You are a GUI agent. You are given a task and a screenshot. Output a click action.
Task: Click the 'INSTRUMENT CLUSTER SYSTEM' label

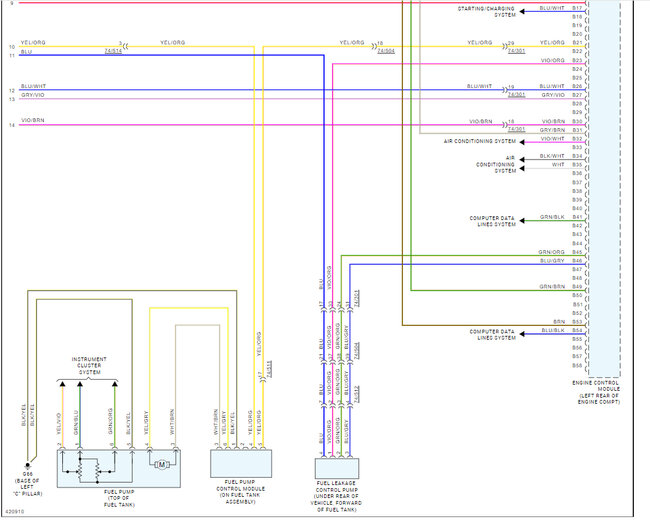click(x=89, y=366)
